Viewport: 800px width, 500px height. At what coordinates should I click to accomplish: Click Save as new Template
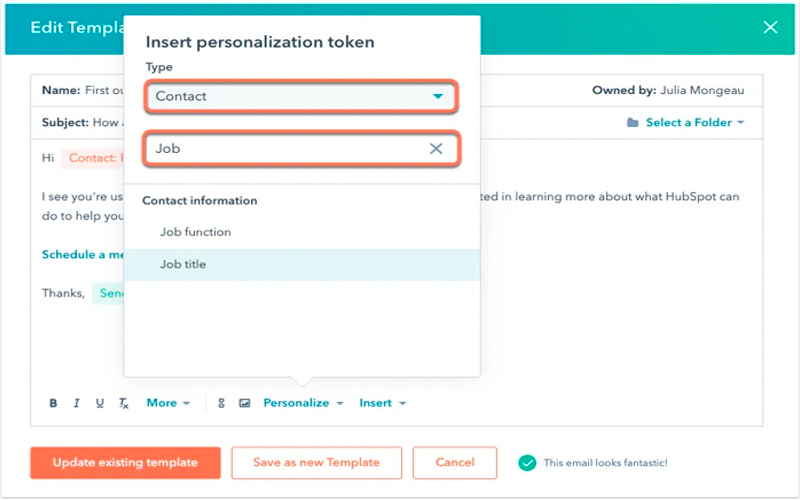point(316,463)
